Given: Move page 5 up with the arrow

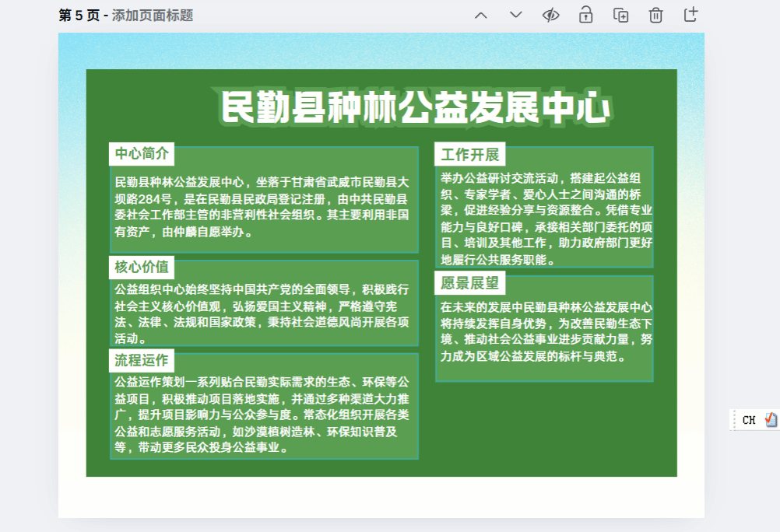Looking at the screenshot, I should [x=481, y=15].
